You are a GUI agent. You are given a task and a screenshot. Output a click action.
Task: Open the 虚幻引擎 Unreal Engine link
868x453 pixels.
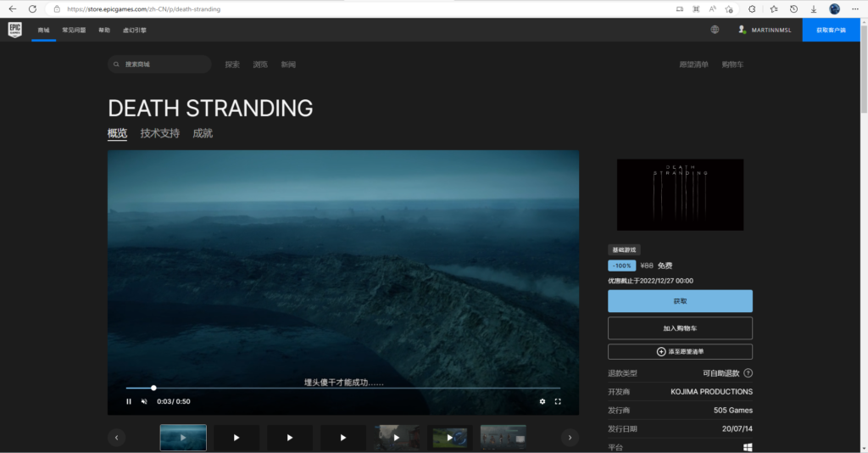click(x=135, y=30)
